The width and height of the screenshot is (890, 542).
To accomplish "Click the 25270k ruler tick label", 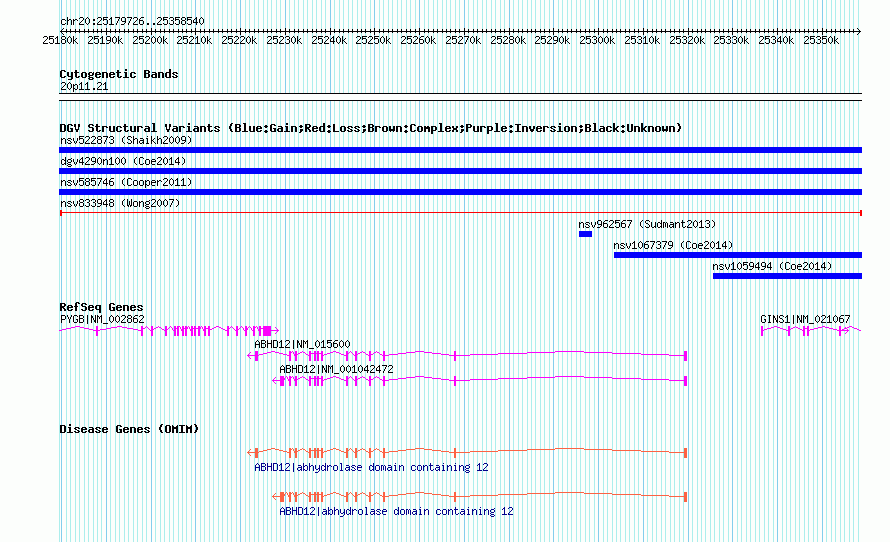I will tap(463, 40).
